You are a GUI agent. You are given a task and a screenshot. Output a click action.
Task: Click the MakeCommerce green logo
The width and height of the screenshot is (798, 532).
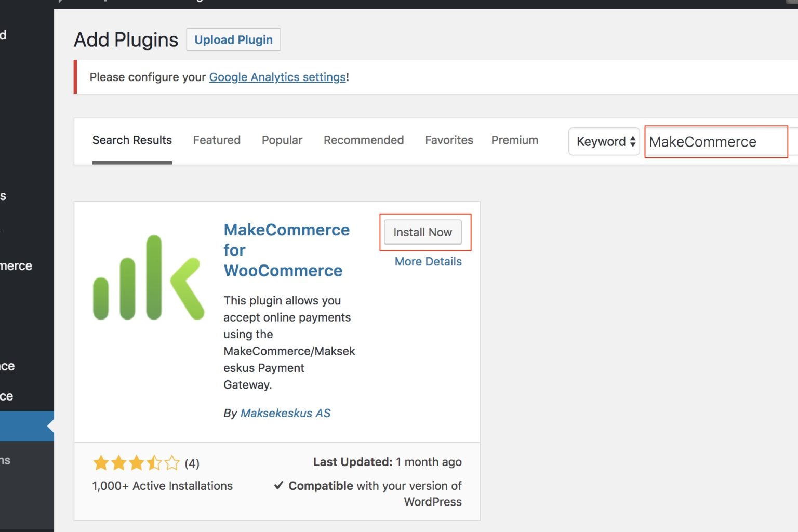(x=149, y=278)
